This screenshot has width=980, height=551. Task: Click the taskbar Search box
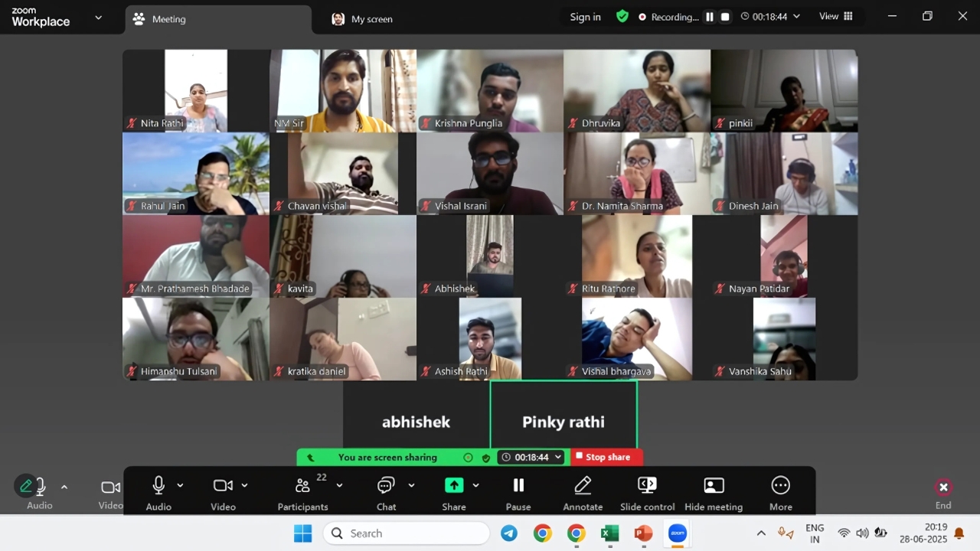407,533
